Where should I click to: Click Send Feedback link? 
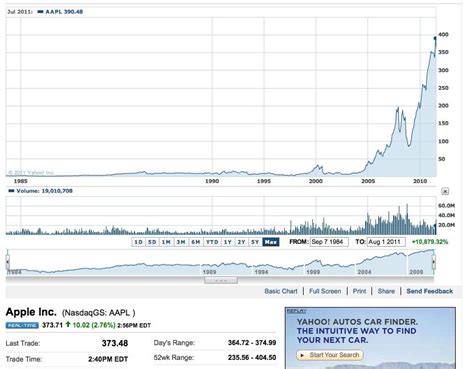point(430,291)
